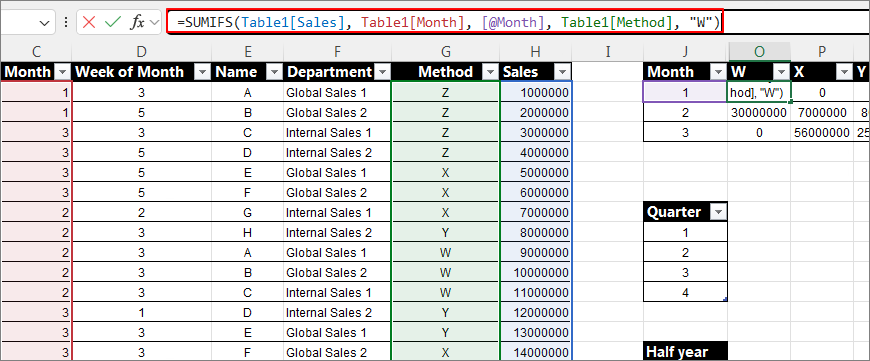Select the Name G cell
The width and height of the screenshot is (870, 361).
[x=247, y=212]
